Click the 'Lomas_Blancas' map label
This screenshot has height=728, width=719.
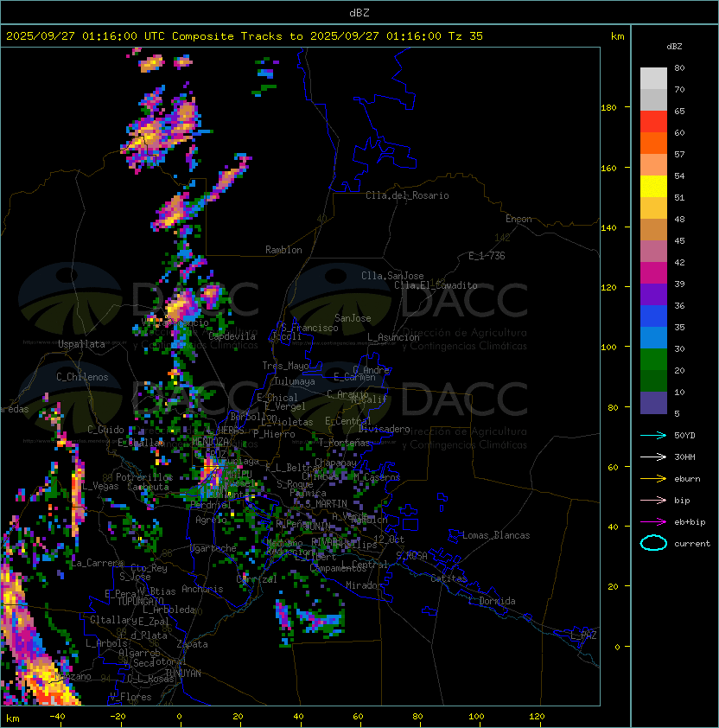click(496, 535)
